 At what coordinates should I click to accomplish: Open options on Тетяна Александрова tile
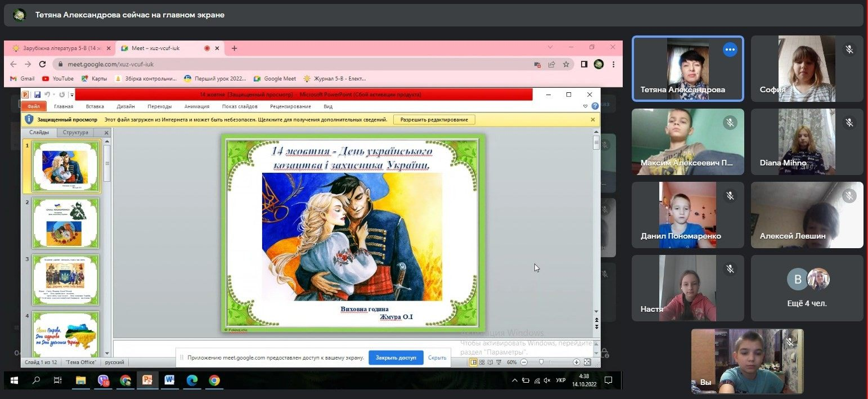click(x=730, y=50)
